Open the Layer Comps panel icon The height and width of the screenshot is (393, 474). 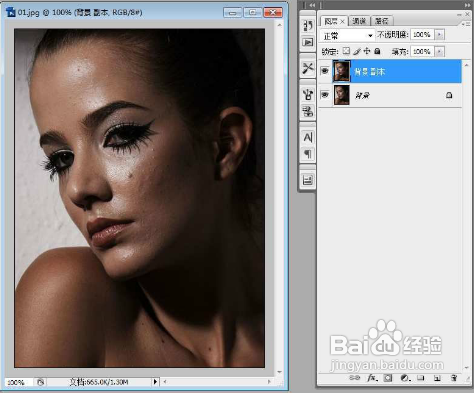click(308, 180)
